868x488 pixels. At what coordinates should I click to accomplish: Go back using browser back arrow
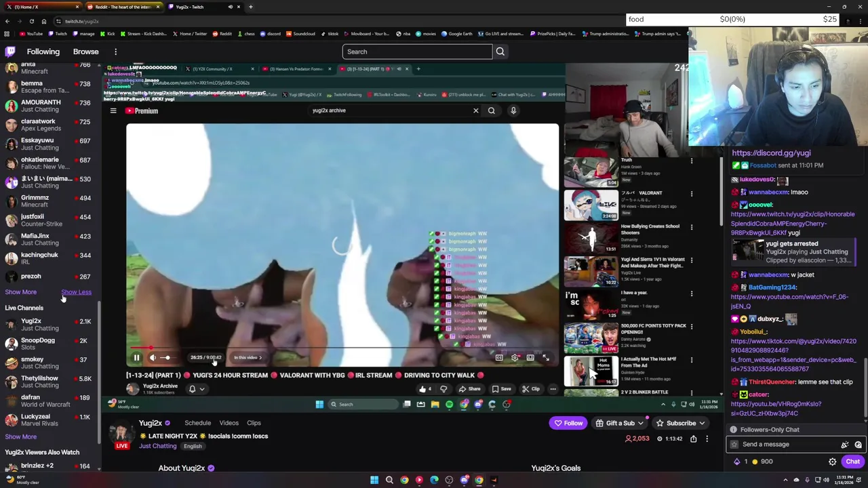pyautogui.click(x=7, y=22)
